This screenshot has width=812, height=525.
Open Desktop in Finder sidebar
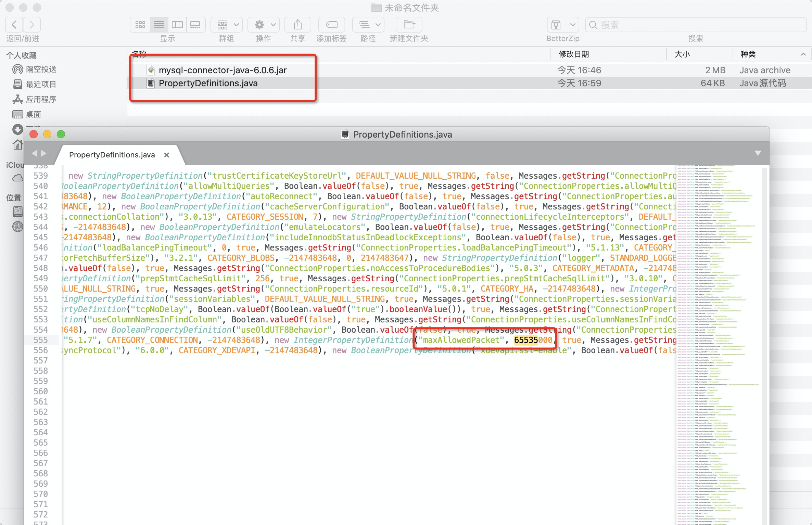[27, 114]
